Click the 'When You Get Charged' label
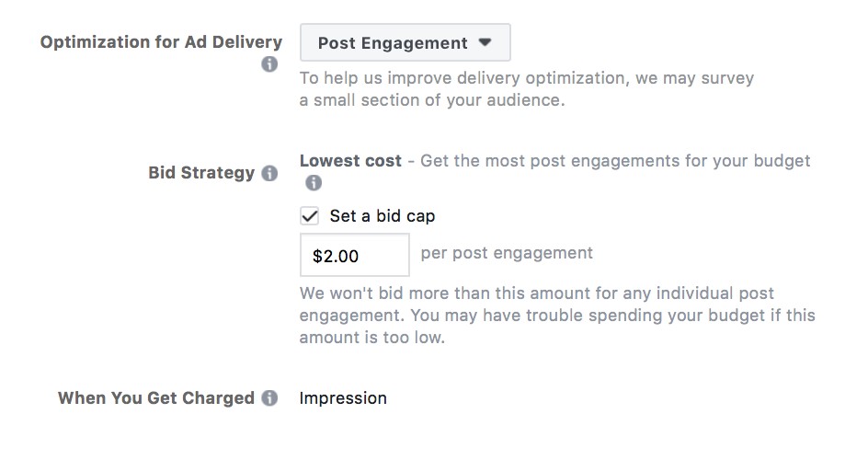 (x=155, y=398)
